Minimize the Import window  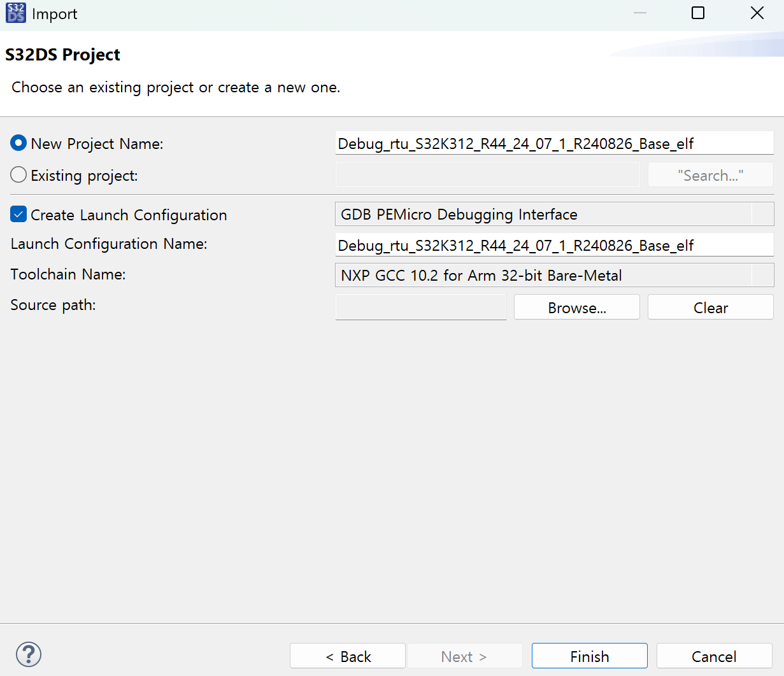click(x=640, y=13)
